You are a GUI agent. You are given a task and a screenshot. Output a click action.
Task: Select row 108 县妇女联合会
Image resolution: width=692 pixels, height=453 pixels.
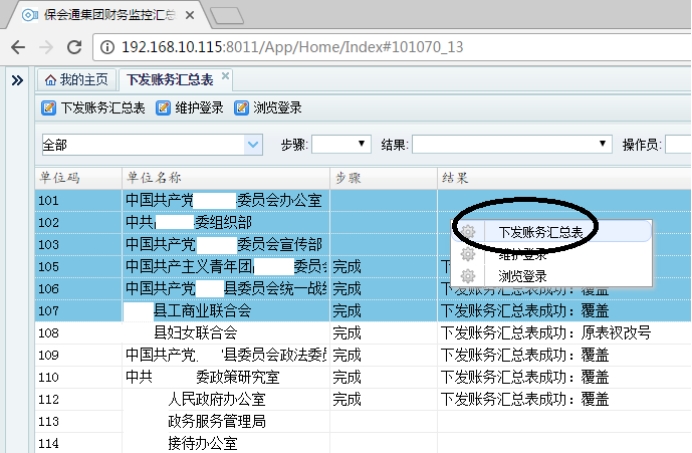363,333
